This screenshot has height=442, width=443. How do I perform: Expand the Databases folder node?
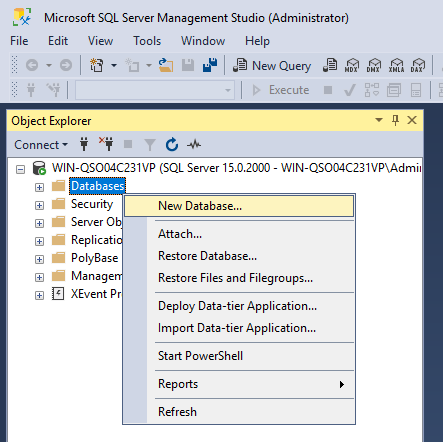pos(39,187)
